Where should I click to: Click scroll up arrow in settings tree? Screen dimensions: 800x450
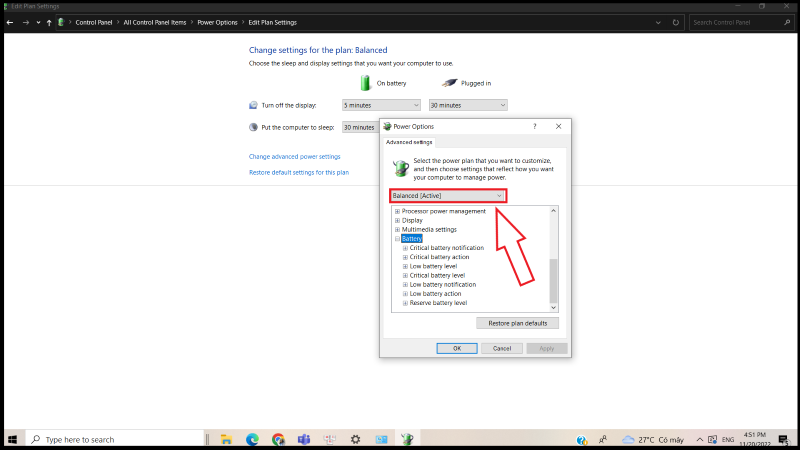pyautogui.click(x=553, y=211)
